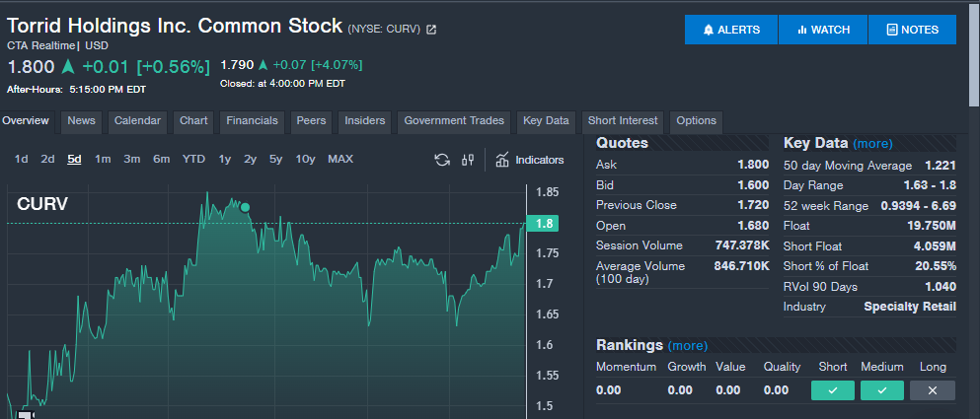Switch to the Financials tab

point(252,121)
